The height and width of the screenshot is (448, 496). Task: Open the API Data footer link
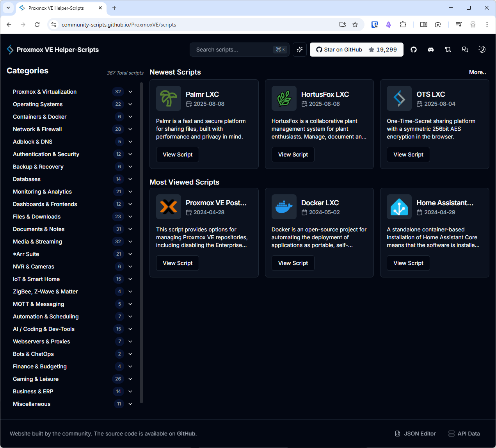[464, 434]
